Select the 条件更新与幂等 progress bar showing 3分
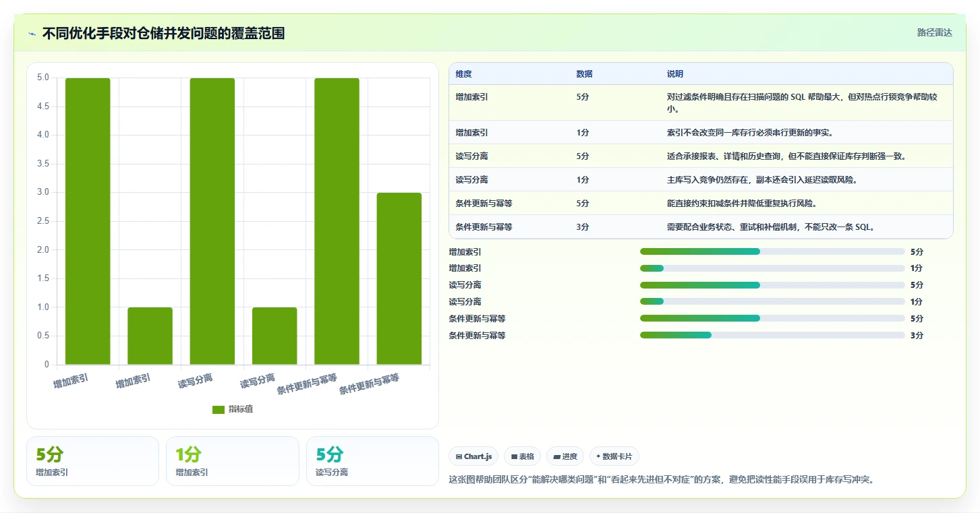This screenshot has height=513, width=980. 772,335
